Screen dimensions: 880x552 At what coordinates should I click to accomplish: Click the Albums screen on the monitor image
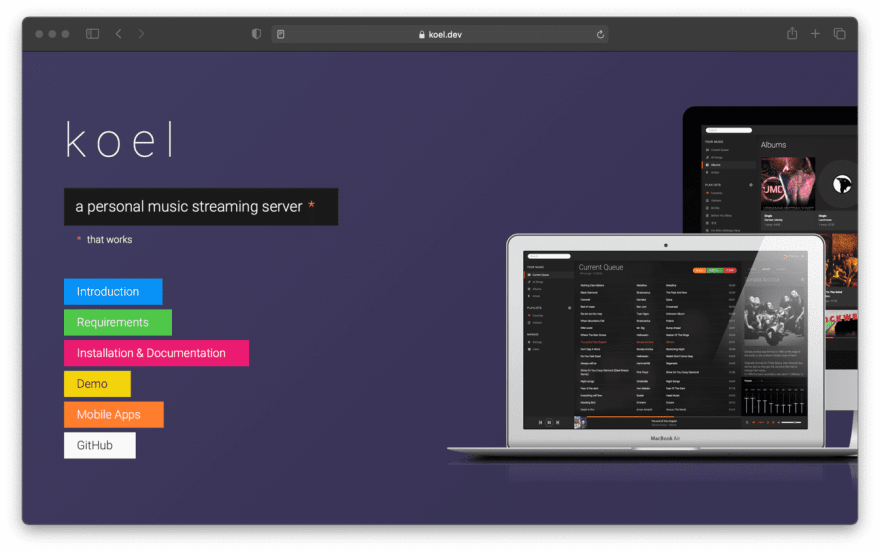click(779, 178)
